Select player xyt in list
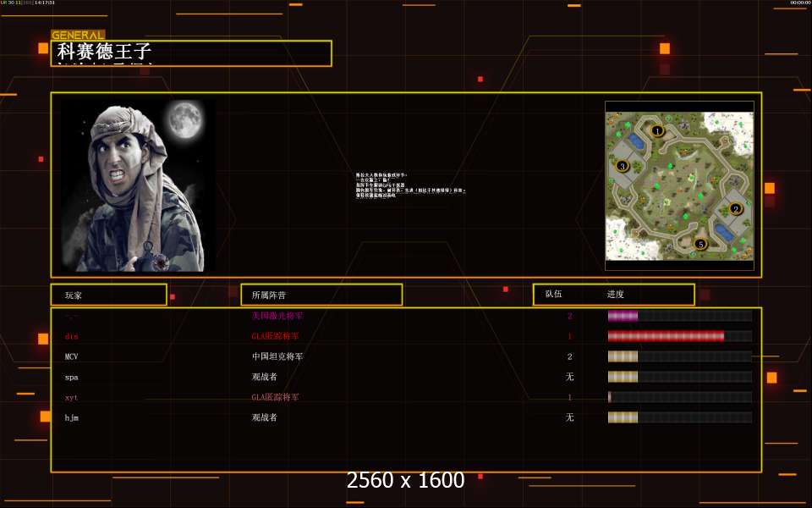 [71, 398]
